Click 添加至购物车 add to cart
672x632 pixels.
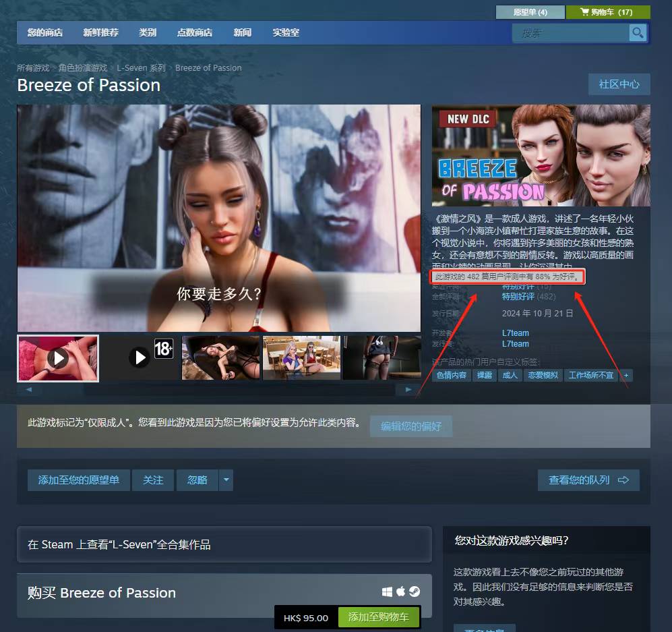coord(378,617)
